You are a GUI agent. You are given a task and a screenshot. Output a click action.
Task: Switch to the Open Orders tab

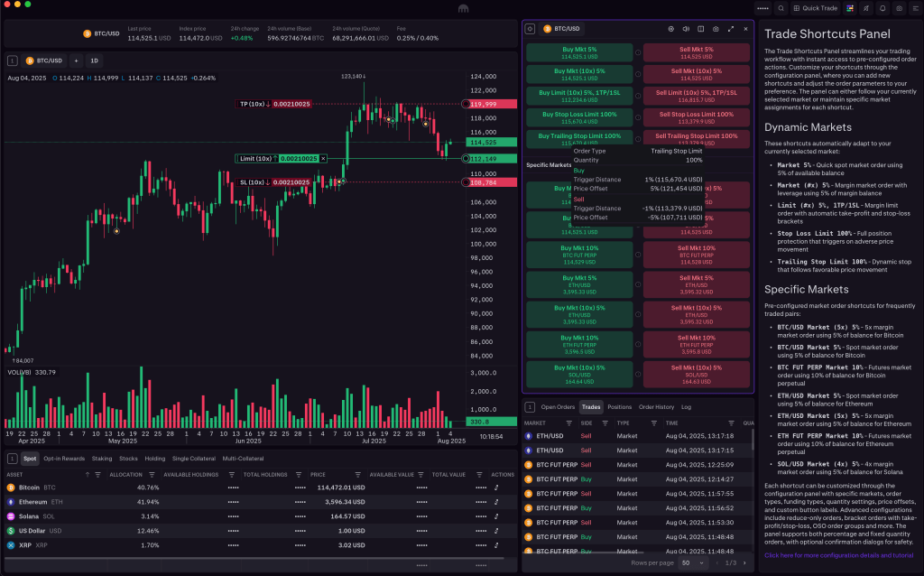point(557,407)
